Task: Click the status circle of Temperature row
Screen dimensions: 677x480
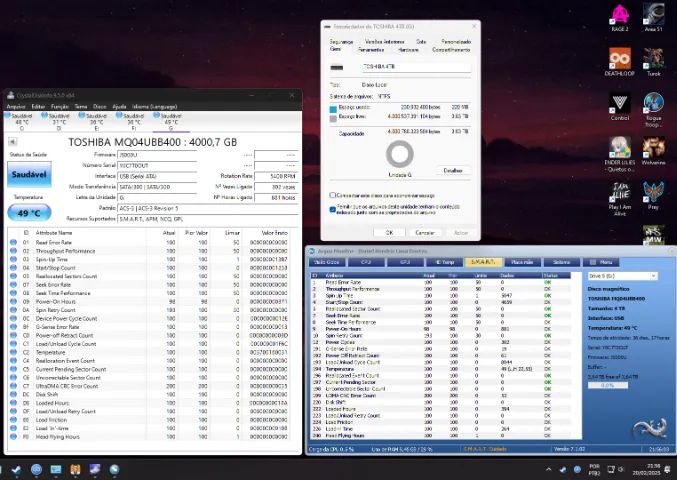Action: (x=13, y=352)
